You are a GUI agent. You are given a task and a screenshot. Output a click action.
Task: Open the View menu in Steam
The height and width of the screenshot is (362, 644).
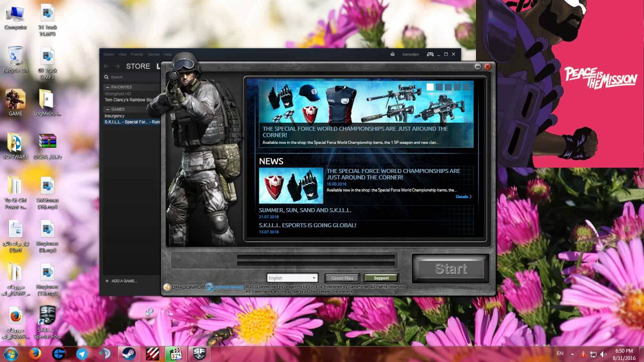122,54
